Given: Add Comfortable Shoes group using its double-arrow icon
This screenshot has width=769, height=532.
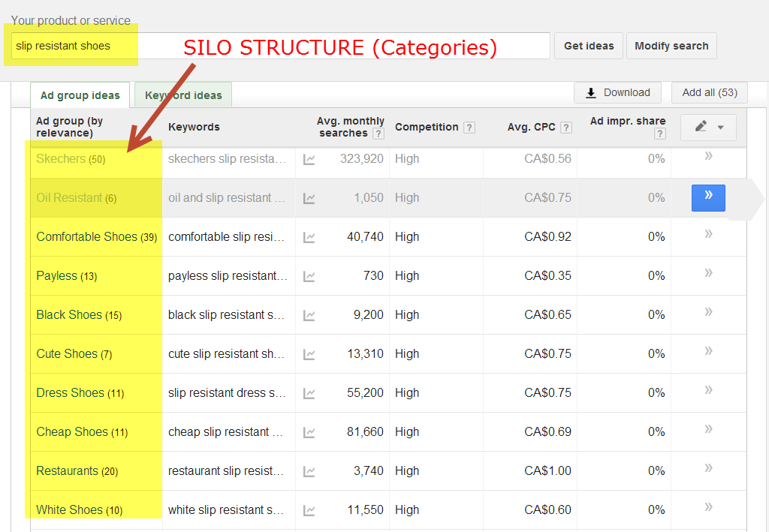Looking at the screenshot, I should [708, 236].
